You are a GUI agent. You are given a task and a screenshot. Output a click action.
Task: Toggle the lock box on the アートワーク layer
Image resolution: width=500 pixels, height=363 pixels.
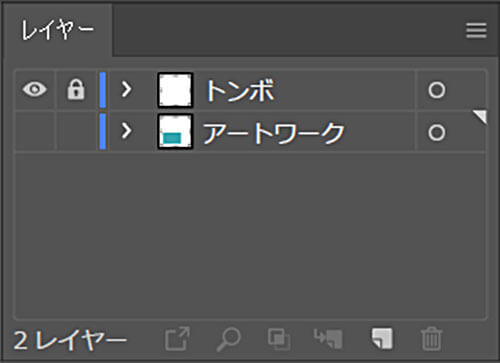(76, 131)
